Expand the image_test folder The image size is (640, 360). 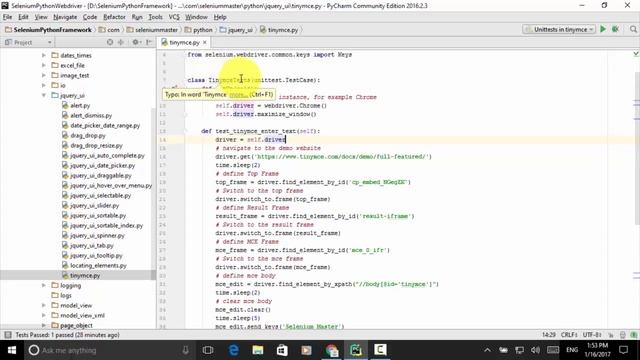click(44, 75)
